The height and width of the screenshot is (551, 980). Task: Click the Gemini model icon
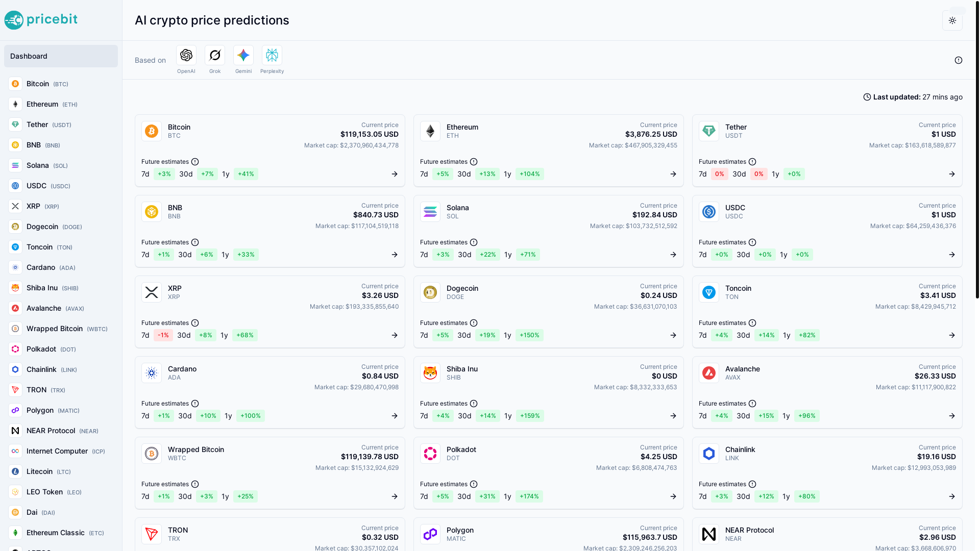pos(243,55)
